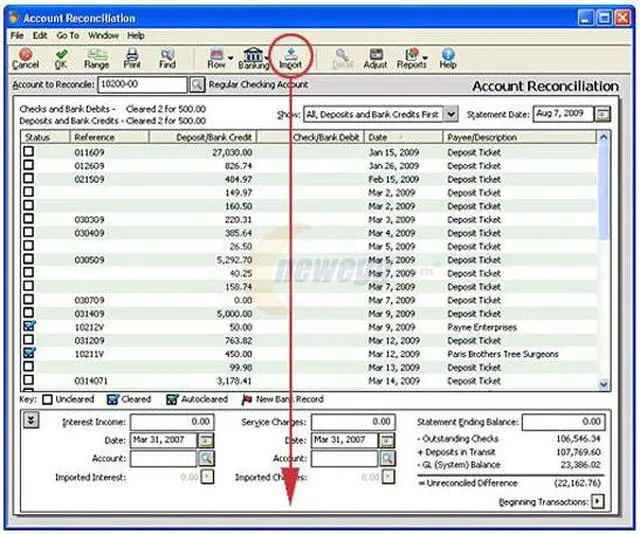The image size is (640, 534).
Task: Expand the Row toolbar dropdown arrow
Action: (x=230, y=58)
